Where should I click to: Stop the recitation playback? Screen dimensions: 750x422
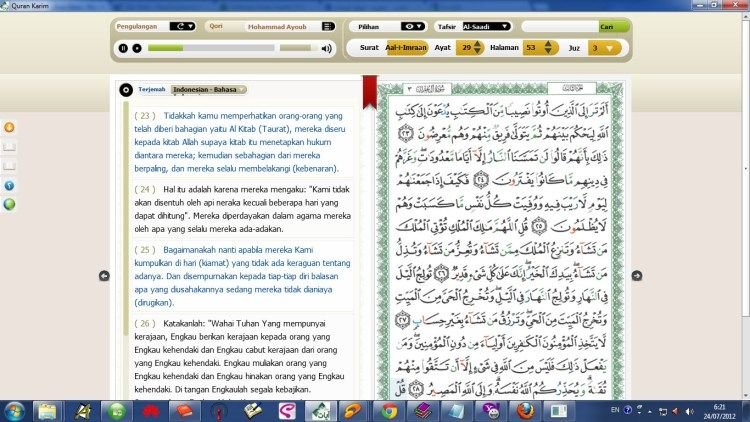[x=137, y=48]
